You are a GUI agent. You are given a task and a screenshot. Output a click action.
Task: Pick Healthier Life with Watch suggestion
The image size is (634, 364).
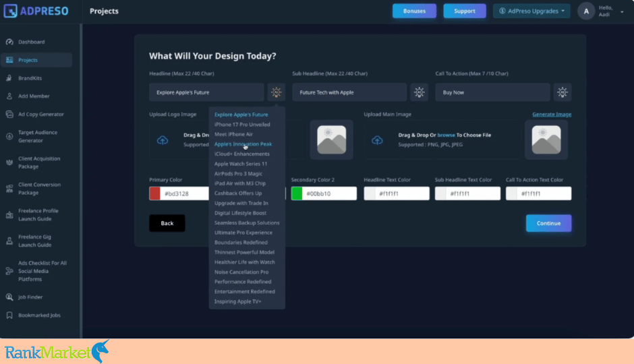[x=244, y=262]
